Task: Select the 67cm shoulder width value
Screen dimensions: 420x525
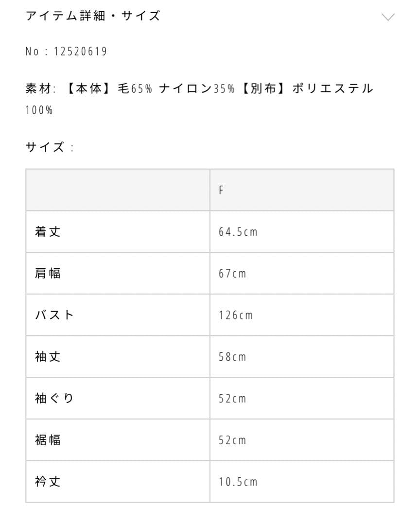Action: (232, 274)
